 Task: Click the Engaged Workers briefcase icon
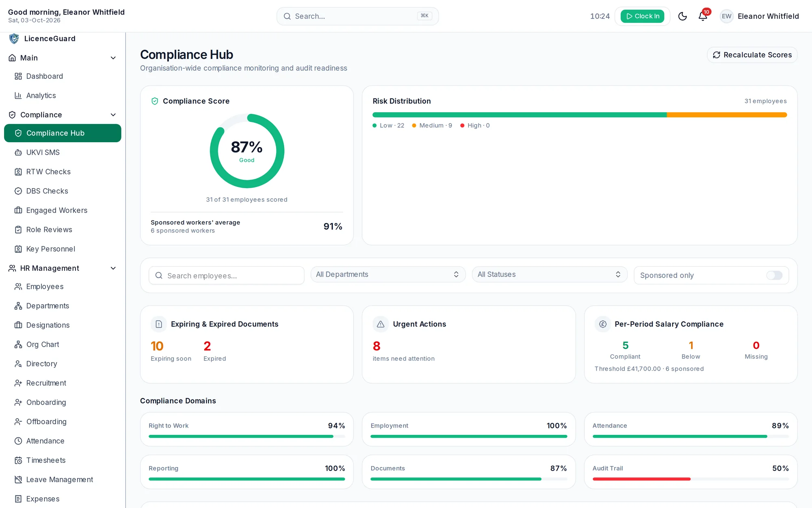[18, 211]
